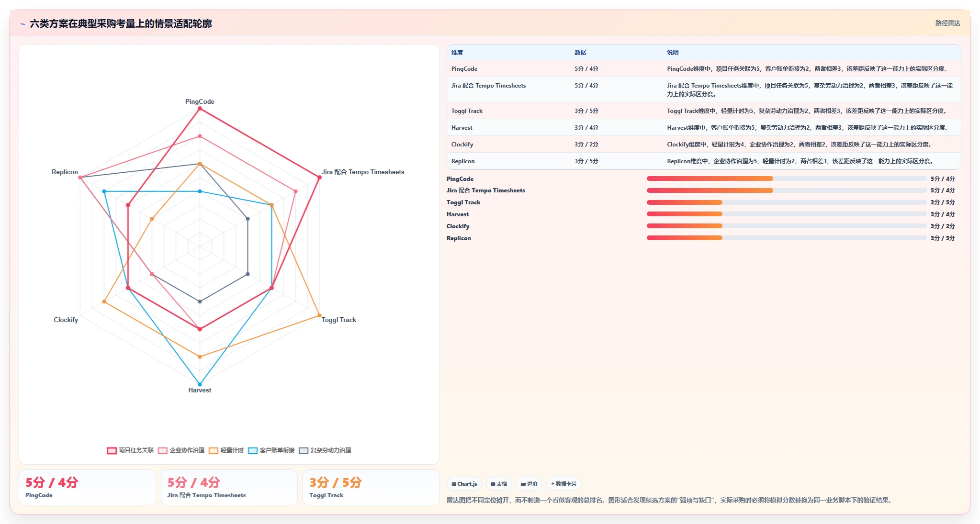Click the Replicon table row name
This screenshot has height=524, width=980.
click(x=463, y=161)
